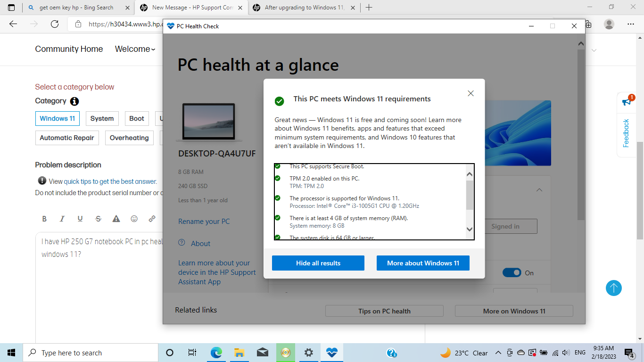
Task: Refresh the HP Support page
Action: click(x=55, y=24)
